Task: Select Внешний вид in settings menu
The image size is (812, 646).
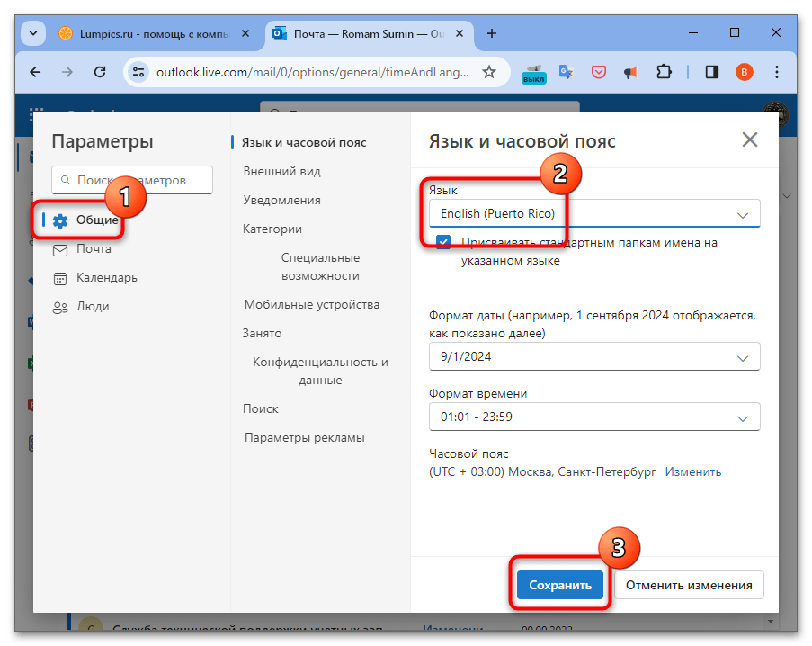Action: [x=281, y=171]
